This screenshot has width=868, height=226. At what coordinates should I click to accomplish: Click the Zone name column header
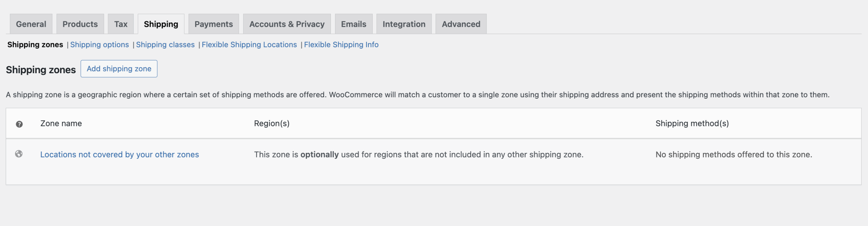coord(61,123)
